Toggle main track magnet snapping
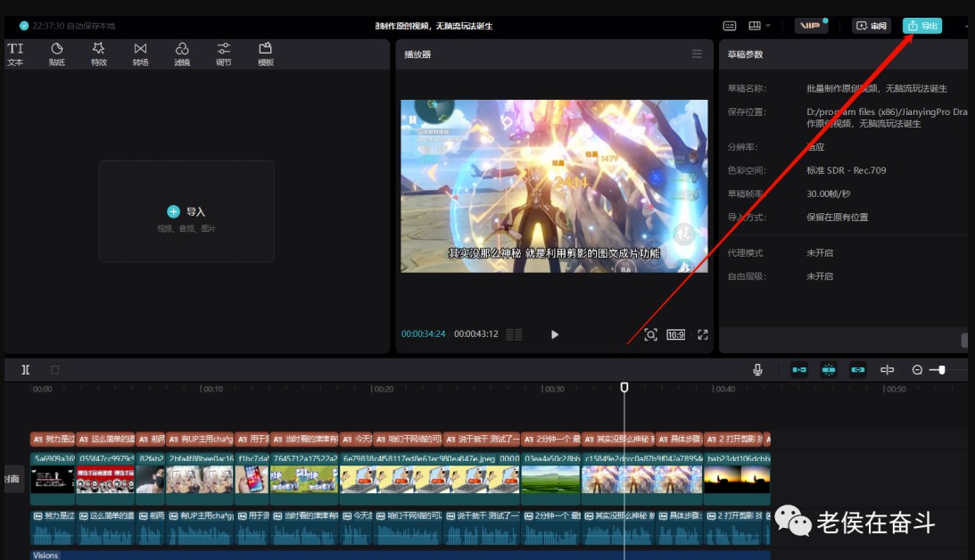Screen dimensions: 975x560 (x=799, y=369)
